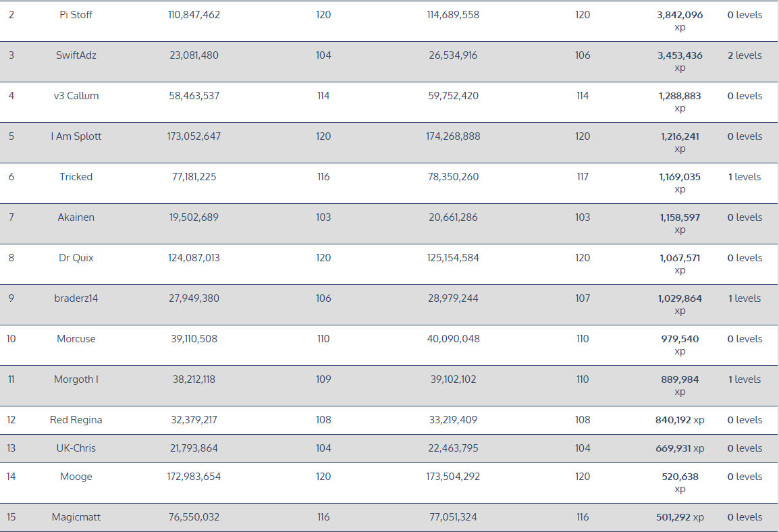
Task: Click the 669,931 xp gain cell
Action: coord(680,448)
